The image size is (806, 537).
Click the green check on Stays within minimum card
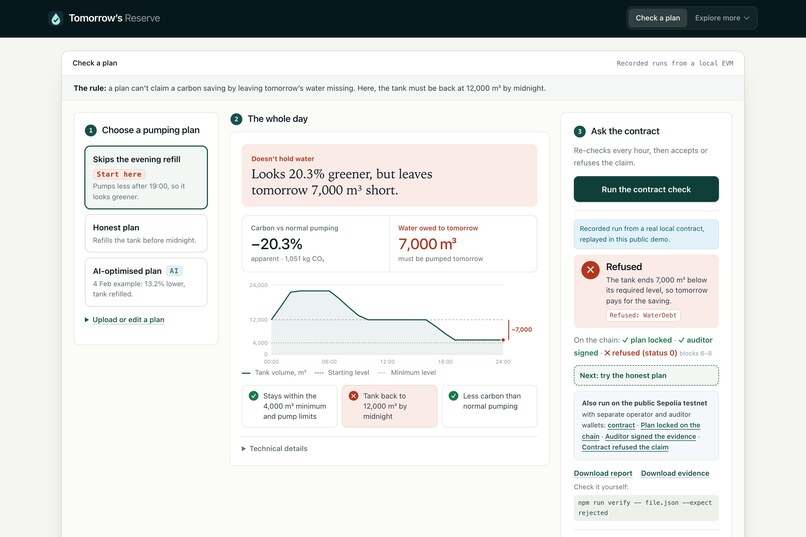click(253, 396)
